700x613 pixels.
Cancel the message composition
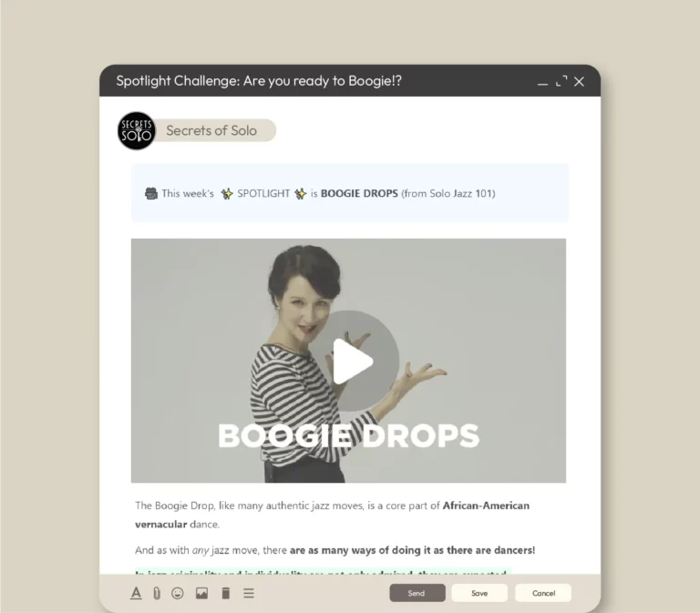click(543, 593)
